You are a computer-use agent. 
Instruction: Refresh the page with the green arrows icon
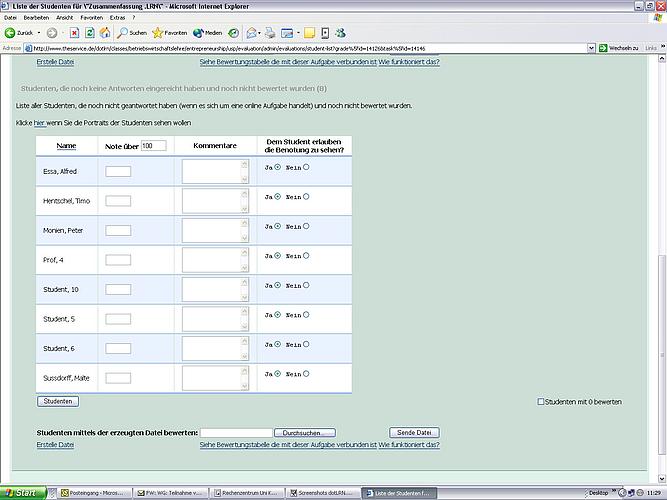90,33
